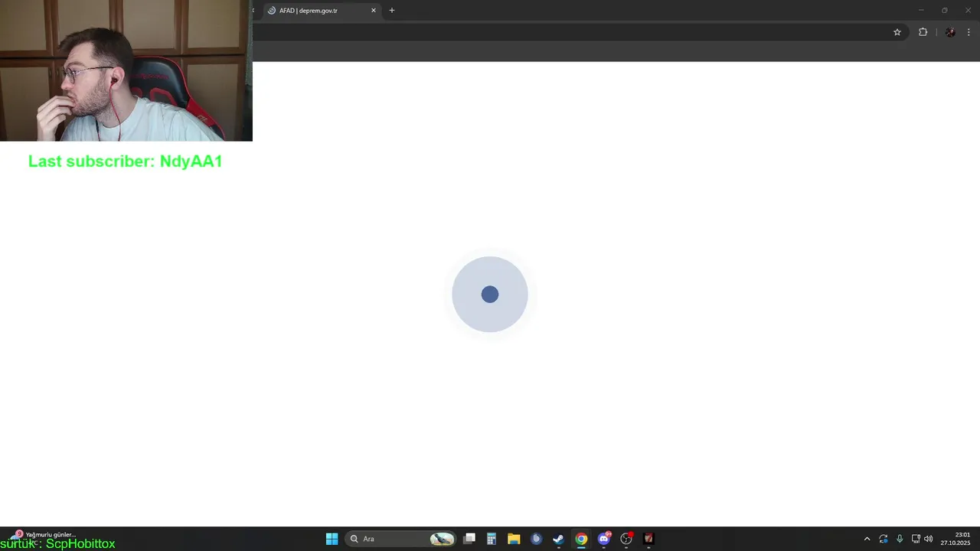The width and height of the screenshot is (980, 551).
Task: Open the volume control in the tray
Action: (929, 539)
